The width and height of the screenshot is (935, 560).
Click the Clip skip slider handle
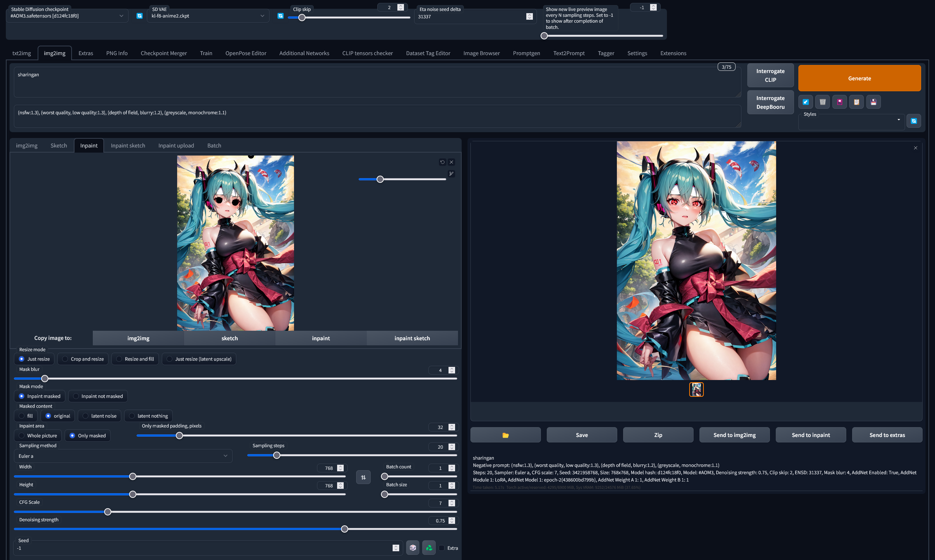click(x=302, y=18)
